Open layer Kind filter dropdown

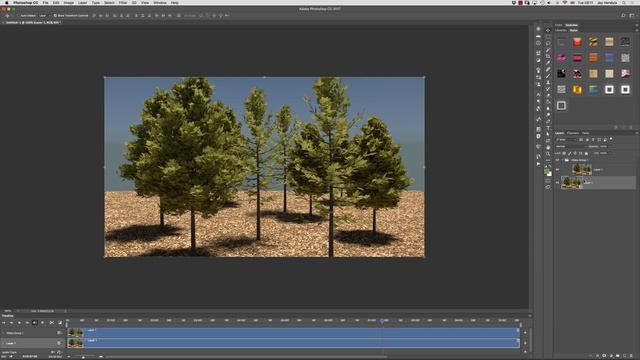(x=566, y=140)
